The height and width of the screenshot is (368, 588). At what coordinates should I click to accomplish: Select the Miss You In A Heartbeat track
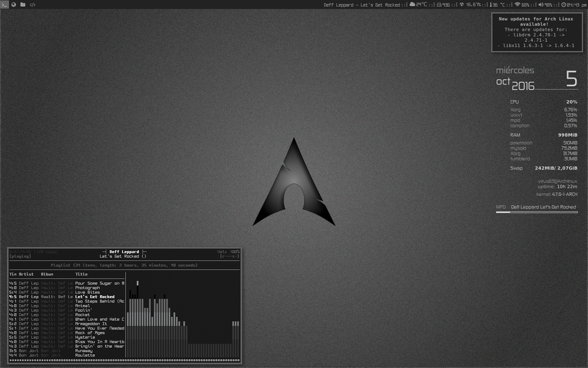67,342
